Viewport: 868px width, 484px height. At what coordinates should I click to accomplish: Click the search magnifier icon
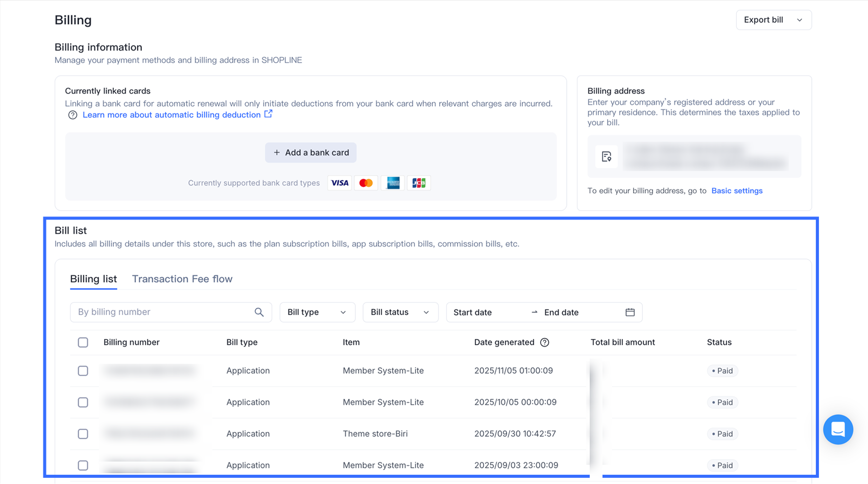259,312
